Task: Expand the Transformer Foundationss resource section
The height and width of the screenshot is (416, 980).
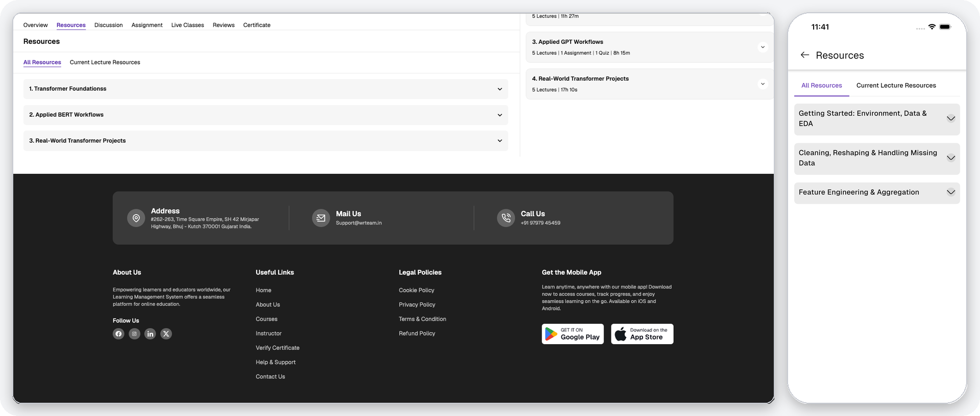Action: click(265, 89)
